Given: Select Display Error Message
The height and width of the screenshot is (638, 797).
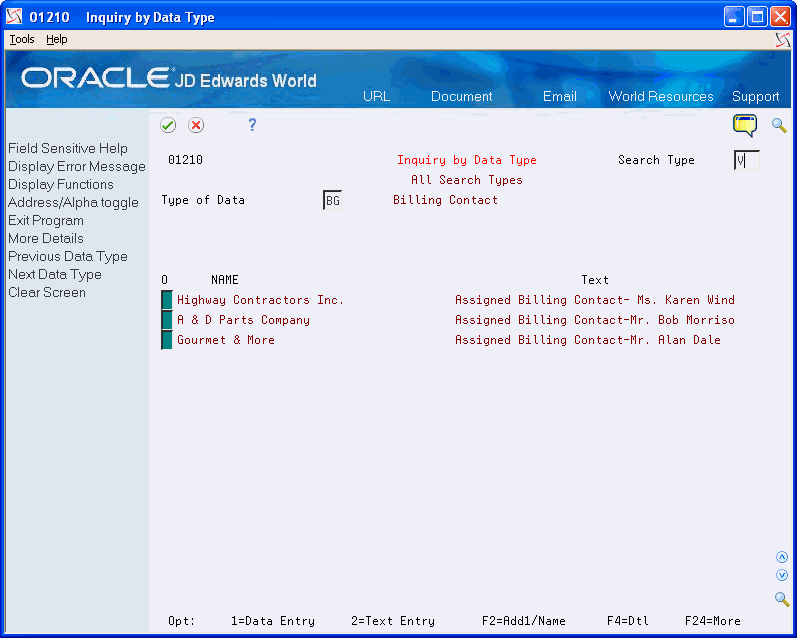Looking at the screenshot, I should coord(77,166).
